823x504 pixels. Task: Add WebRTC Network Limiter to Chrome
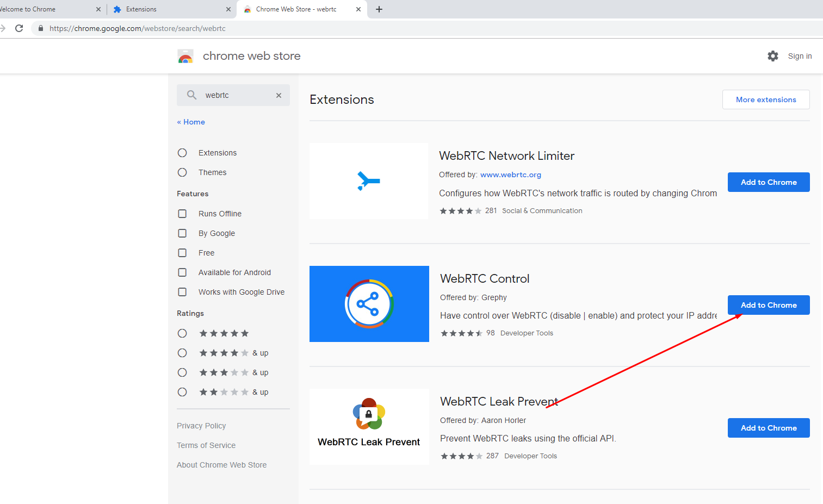point(769,182)
